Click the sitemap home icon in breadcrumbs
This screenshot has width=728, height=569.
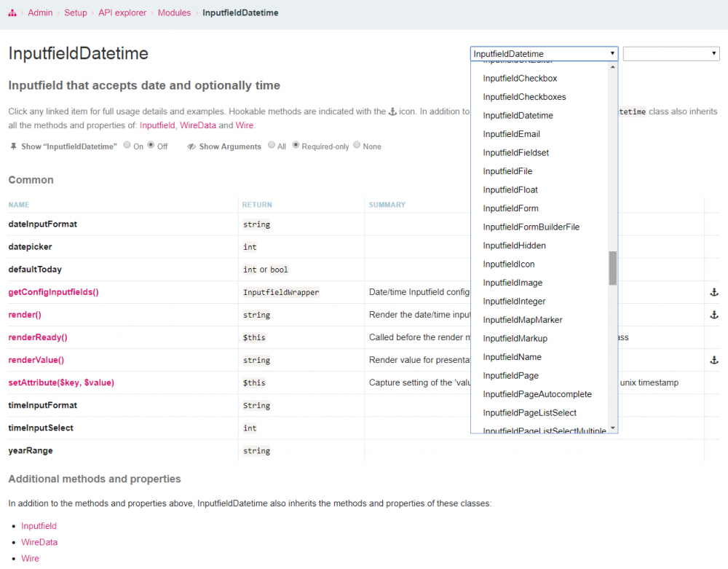[x=12, y=13]
